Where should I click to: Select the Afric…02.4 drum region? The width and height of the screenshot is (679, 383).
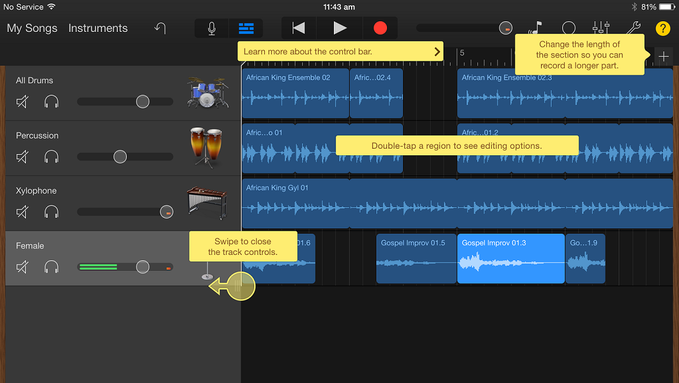376,93
